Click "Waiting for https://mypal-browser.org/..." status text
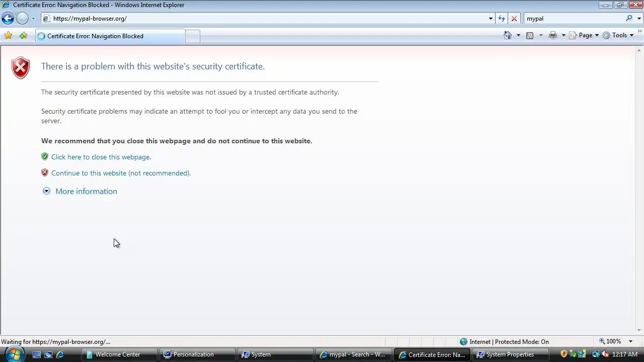This screenshot has width=644, height=362. [56, 342]
